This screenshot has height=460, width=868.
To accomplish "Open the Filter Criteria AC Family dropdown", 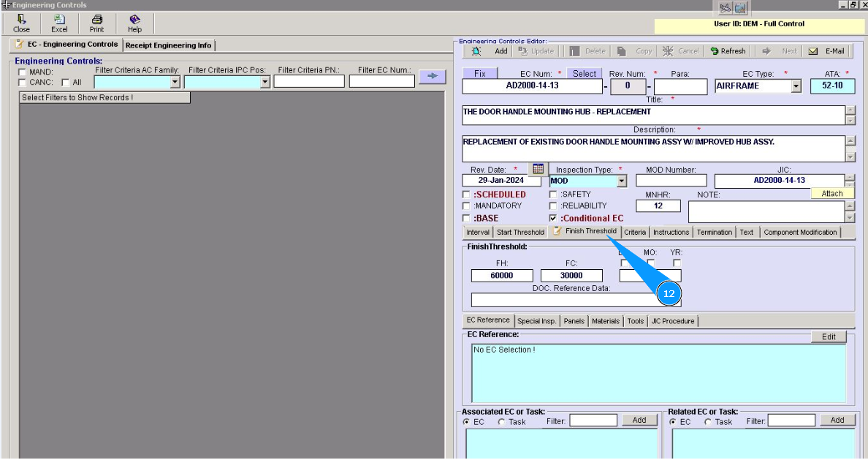I will 175,83.
